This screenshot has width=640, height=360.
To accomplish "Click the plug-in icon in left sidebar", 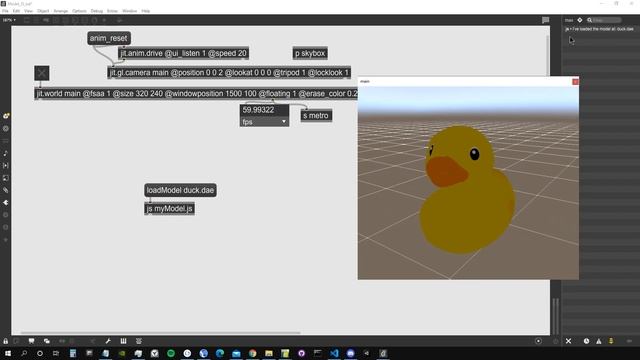I will [6, 202].
